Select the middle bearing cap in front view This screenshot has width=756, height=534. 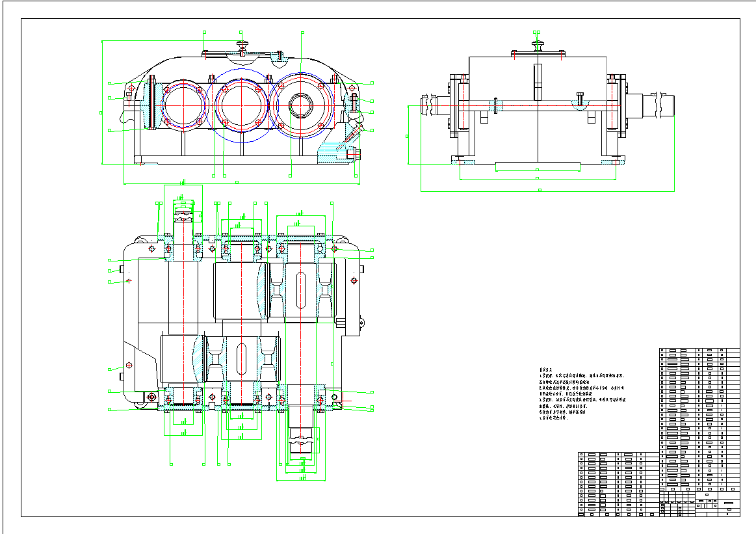tap(242, 105)
